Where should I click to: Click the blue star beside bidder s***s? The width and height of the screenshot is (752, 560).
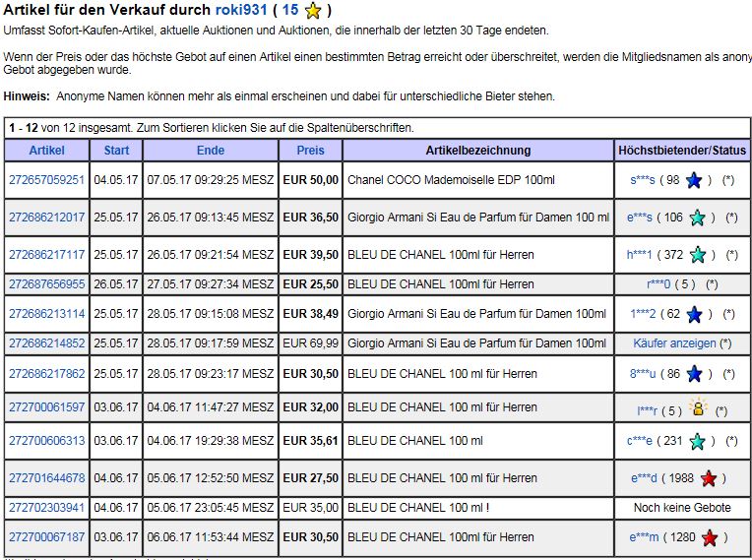(x=694, y=180)
